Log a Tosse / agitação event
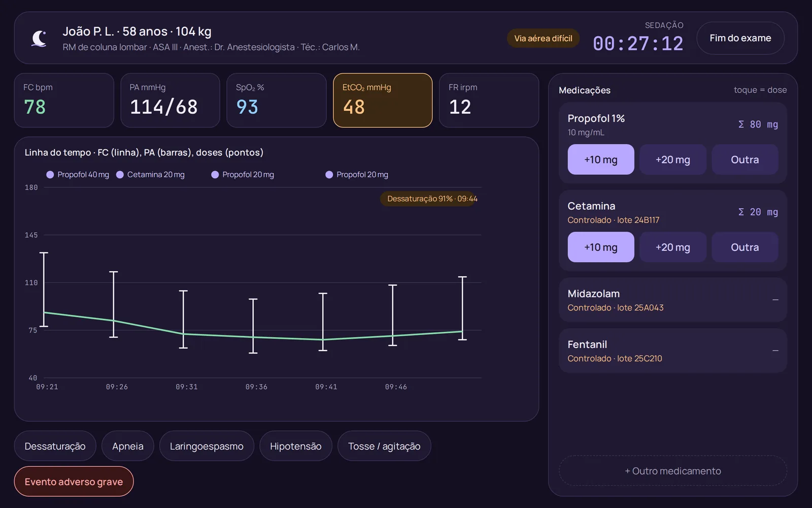 click(x=384, y=446)
